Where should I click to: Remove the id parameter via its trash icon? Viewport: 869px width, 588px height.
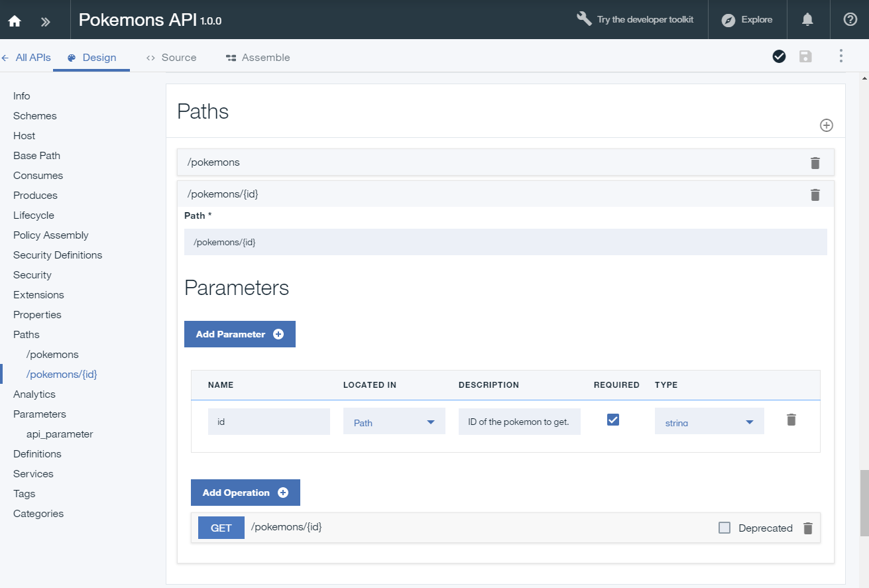[791, 420]
